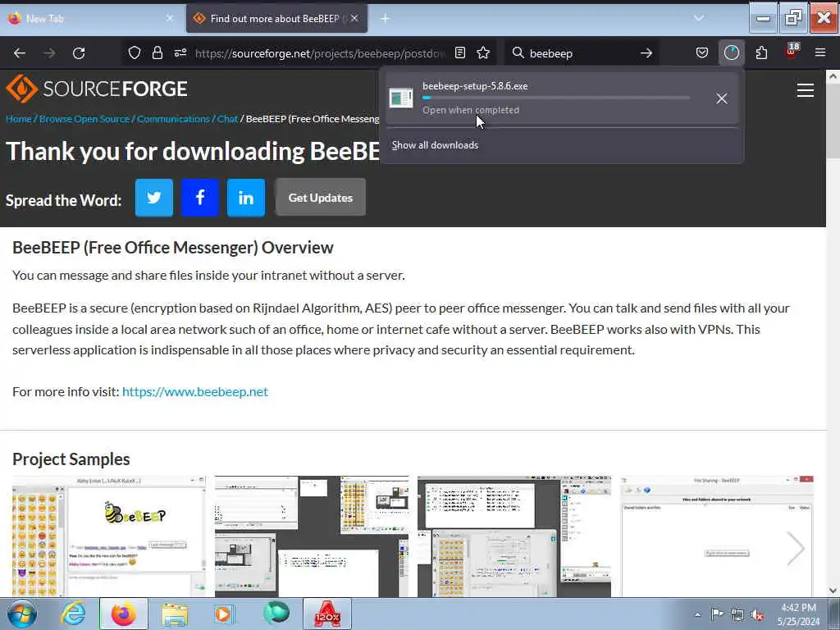Click the muted volume tray icon
Image resolution: width=840 pixels, height=630 pixels.
(757, 614)
